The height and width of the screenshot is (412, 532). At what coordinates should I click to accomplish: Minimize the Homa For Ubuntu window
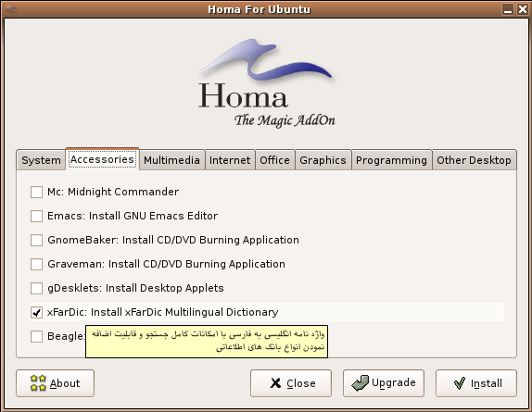coord(508,9)
